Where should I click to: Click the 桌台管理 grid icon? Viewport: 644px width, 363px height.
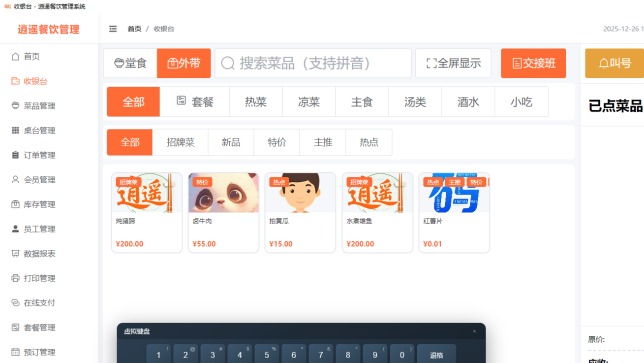[15, 130]
